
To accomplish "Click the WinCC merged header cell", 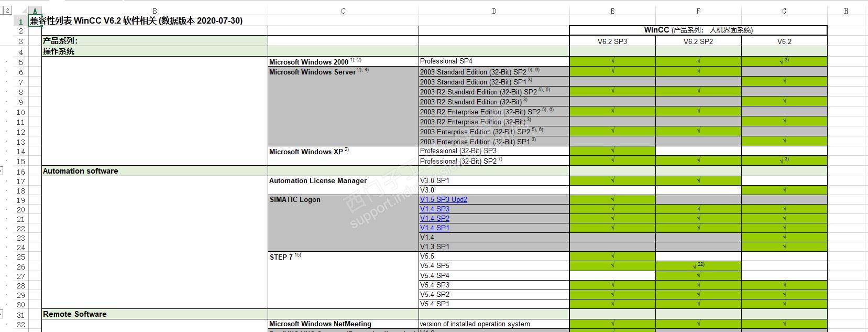I will [x=698, y=30].
